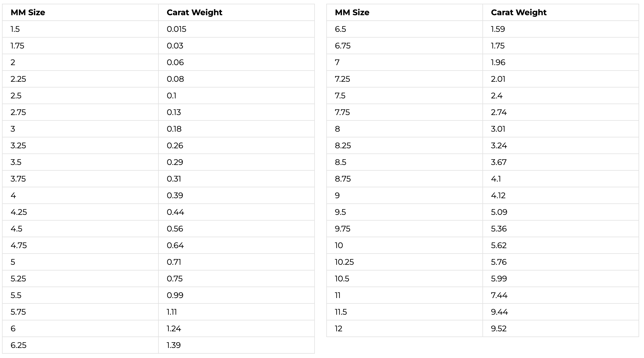The width and height of the screenshot is (644, 358).
Task: Click the 2.01 carat weight value
Action: tap(498, 79)
